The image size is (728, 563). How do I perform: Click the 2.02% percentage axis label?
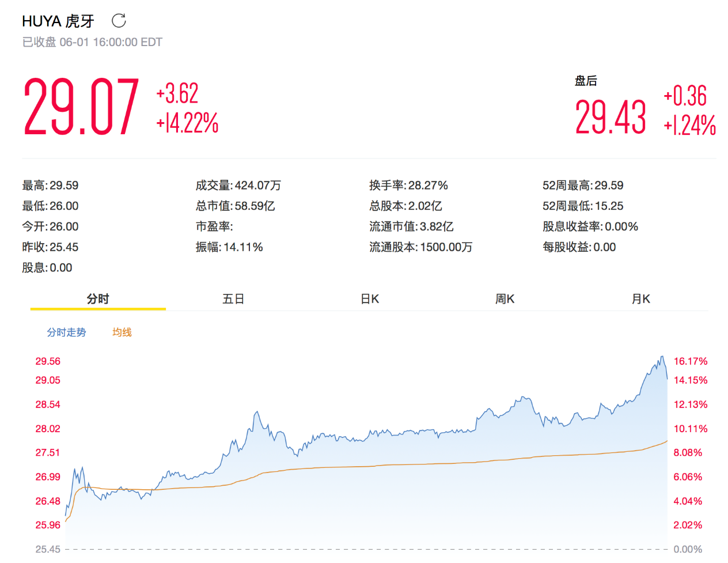tap(688, 525)
